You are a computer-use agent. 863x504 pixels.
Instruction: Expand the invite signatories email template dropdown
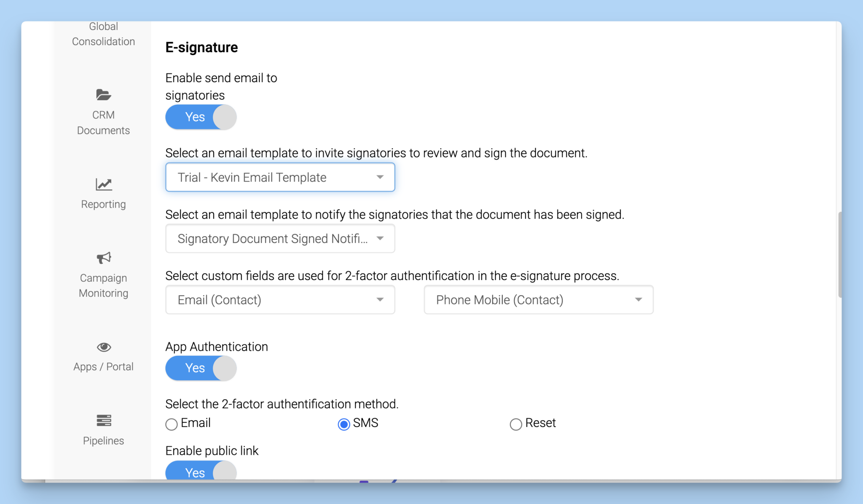pyautogui.click(x=380, y=177)
